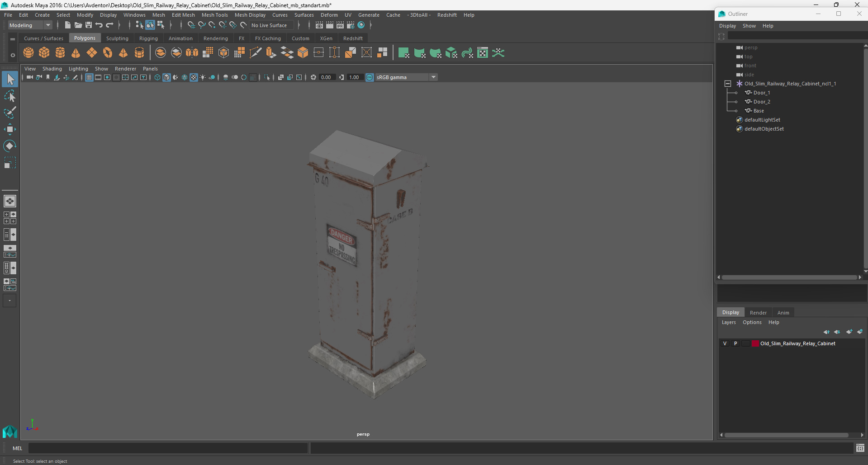Create a polygon pipe from the shelf

(x=139, y=53)
